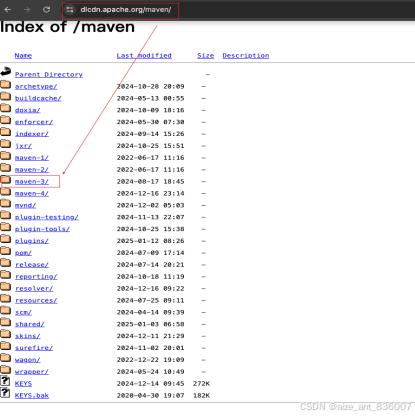Sort listing by Description column
The height and width of the screenshot is (418, 415).
pyautogui.click(x=246, y=56)
